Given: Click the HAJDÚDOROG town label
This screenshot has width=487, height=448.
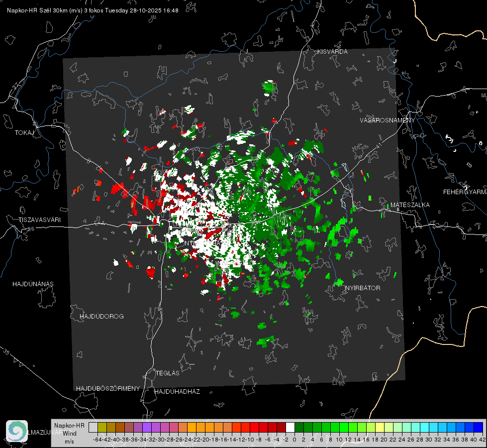Looking at the screenshot, I should click(x=101, y=316).
